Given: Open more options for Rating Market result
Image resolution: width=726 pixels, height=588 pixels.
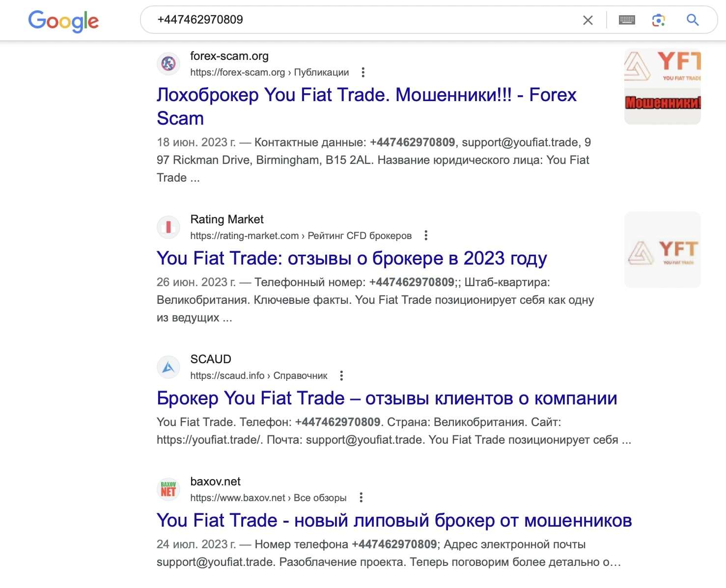Looking at the screenshot, I should (426, 236).
